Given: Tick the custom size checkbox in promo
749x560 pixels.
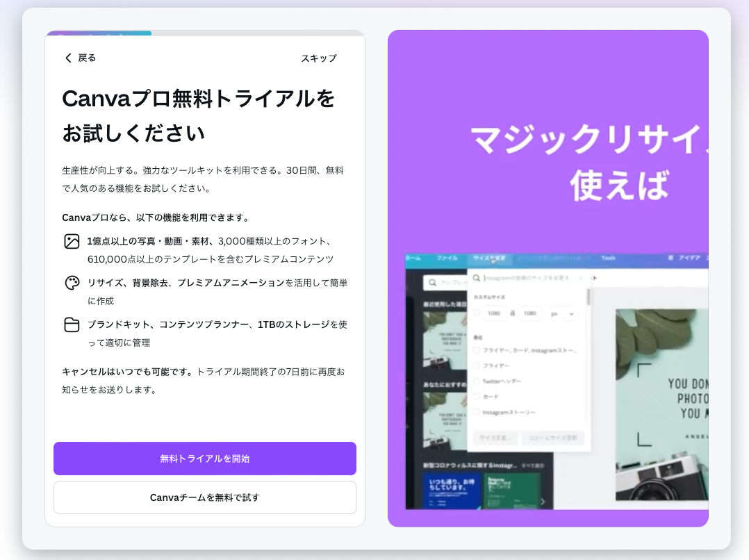Looking at the screenshot, I should click(476, 313).
